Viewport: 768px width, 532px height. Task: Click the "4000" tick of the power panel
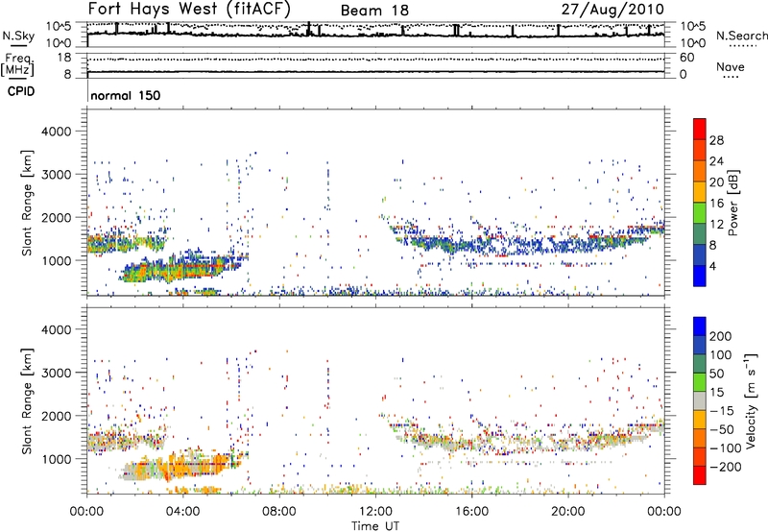pyautogui.click(x=57, y=132)
